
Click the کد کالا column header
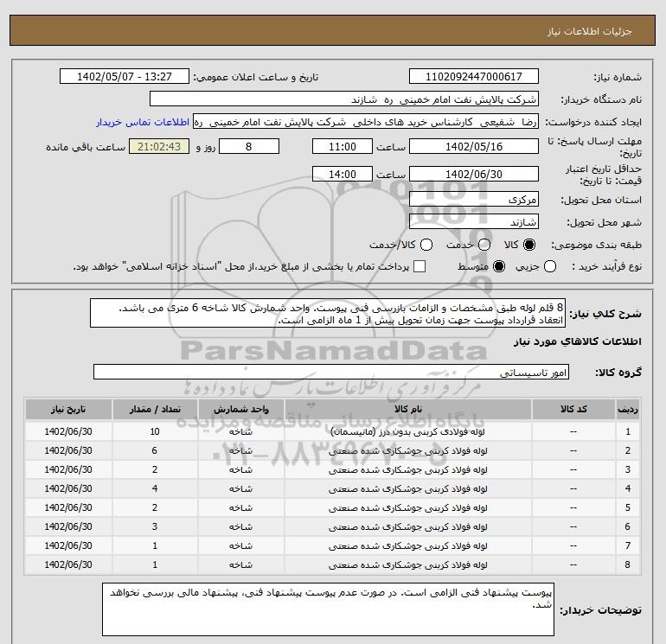point(573,409)
